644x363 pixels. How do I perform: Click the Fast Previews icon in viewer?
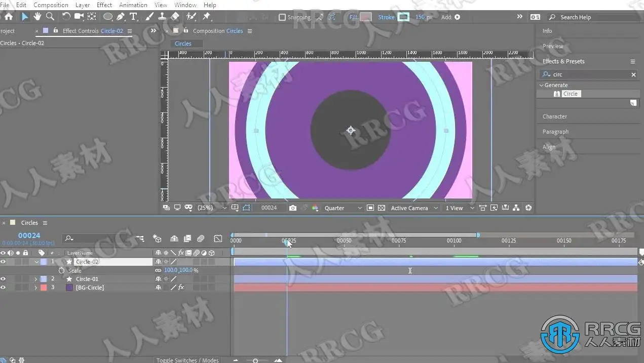tap(494, 208)
